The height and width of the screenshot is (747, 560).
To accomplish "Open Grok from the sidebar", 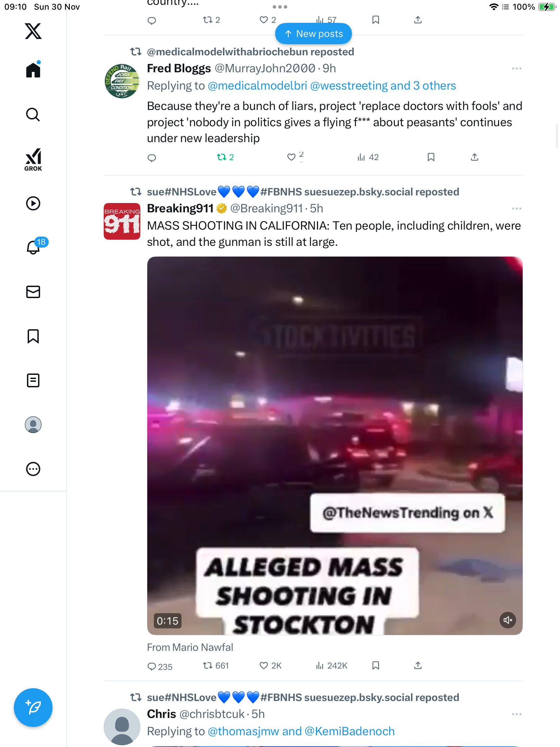I will (33, 159).
